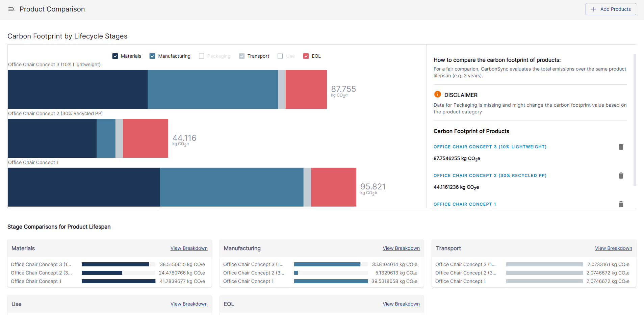Open View Breakdown for Transport
644x315 pixels.
coord(613,248)
